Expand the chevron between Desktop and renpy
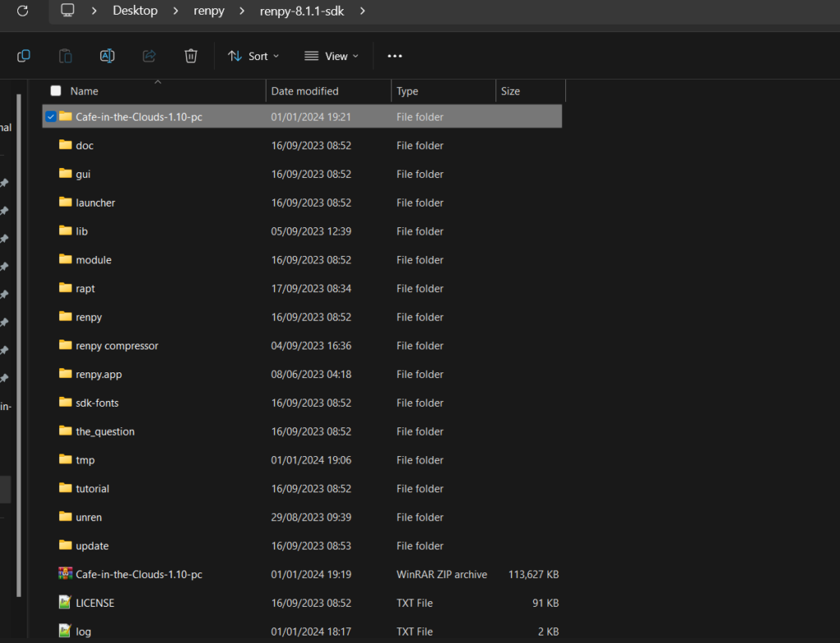The image size is (840, 643). click(x=176, y=11)
